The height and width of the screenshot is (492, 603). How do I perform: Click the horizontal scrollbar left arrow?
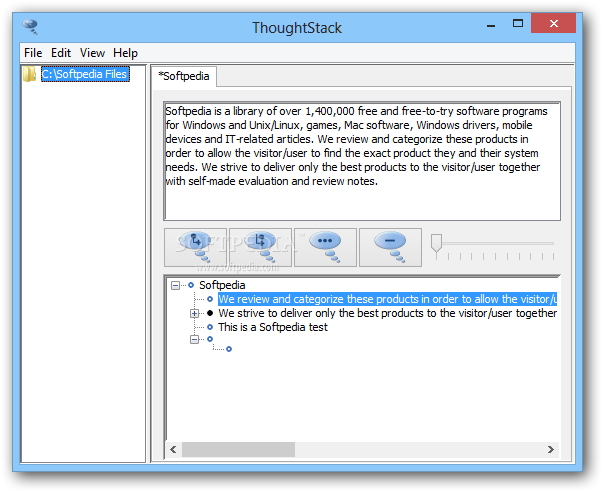tap(173, 449)
